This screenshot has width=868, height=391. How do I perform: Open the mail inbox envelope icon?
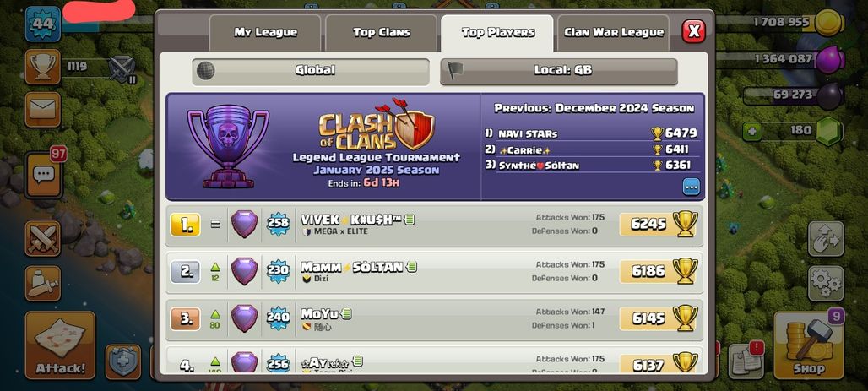[42, 110]
